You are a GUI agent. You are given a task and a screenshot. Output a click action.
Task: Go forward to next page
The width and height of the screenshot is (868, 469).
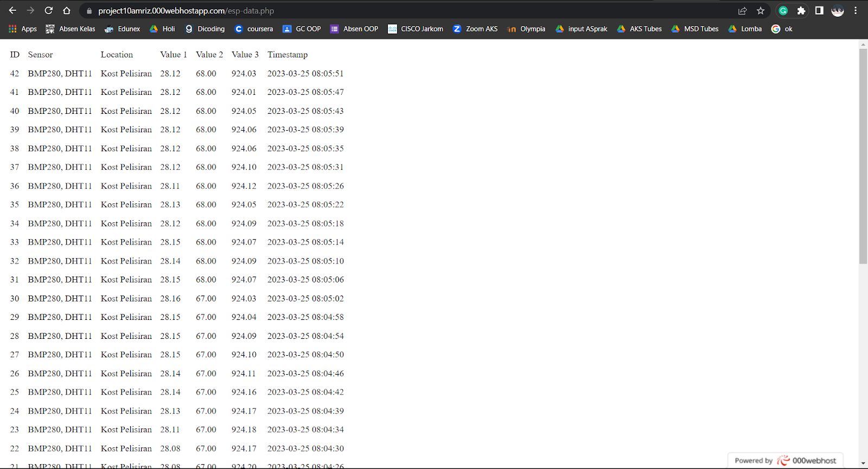(30, 10)
